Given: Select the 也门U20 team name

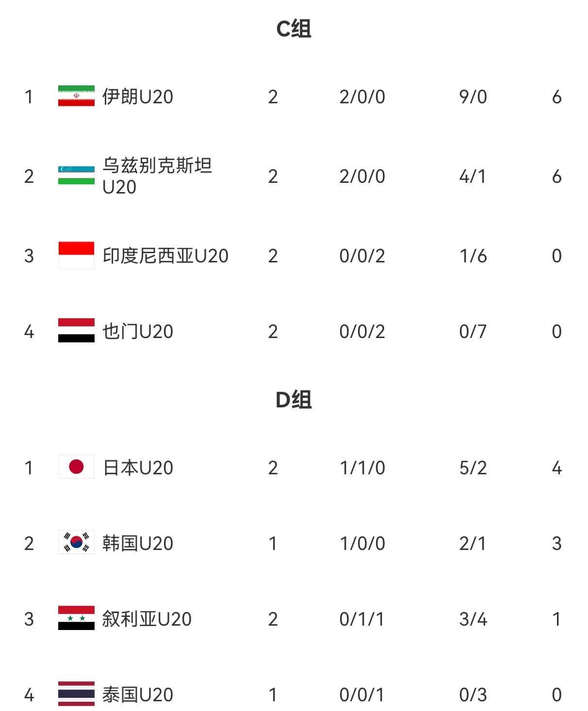Looking at the screenshot, I should [138, 331].
